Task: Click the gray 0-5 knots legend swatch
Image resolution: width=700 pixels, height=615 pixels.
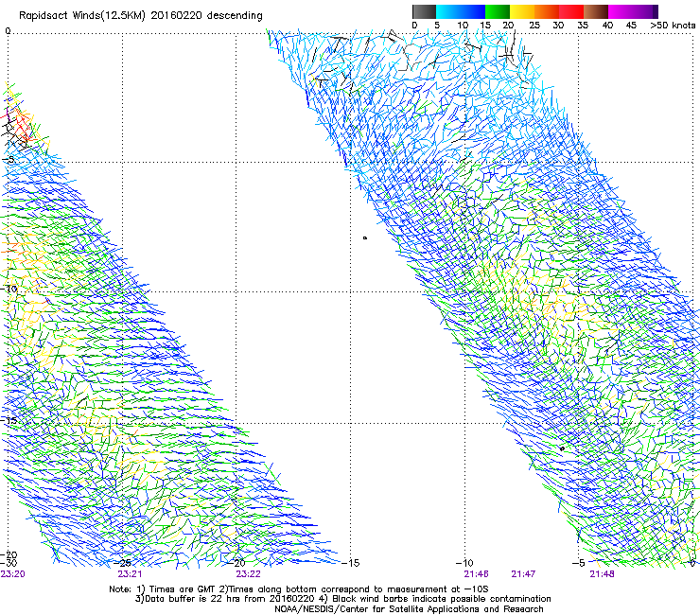Action: point(424,11)
